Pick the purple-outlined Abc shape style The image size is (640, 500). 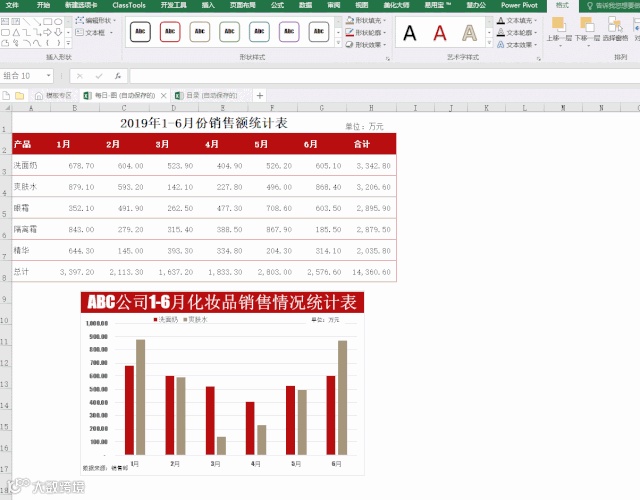289,32
